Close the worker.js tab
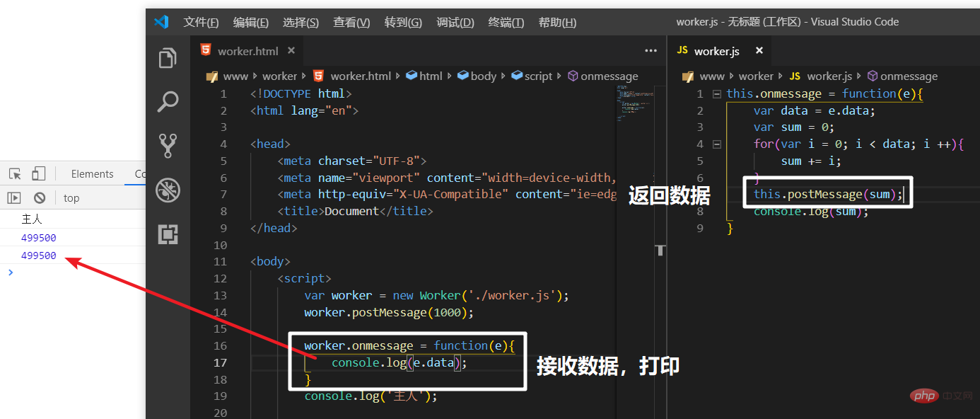 [x=759, y=51]
